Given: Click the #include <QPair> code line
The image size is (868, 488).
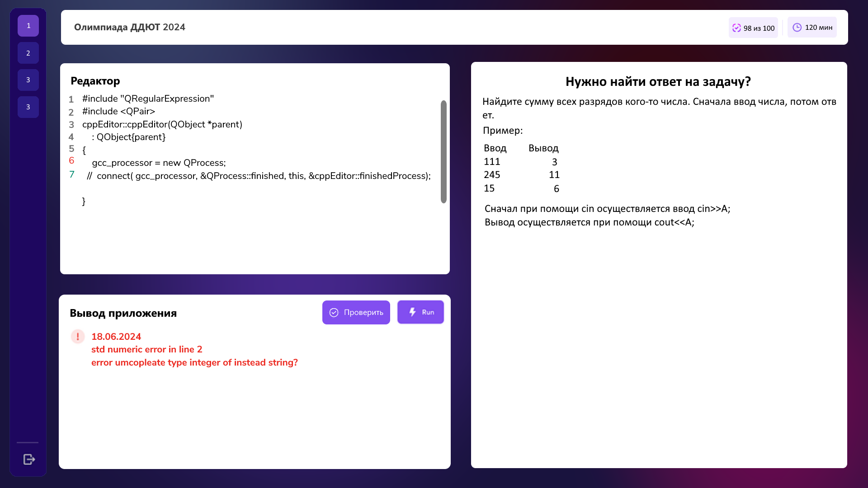Looking at the screenshot, I should [118, 111].
